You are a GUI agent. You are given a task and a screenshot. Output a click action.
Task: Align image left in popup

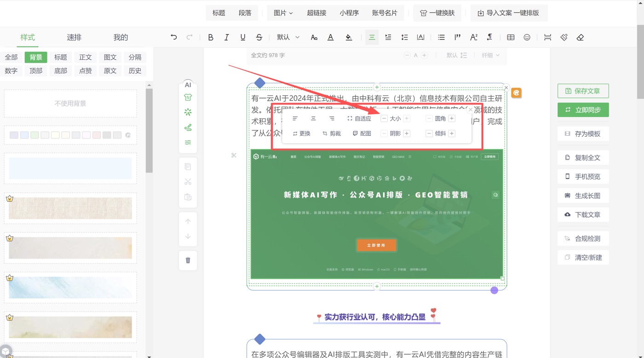coord(295,119)
